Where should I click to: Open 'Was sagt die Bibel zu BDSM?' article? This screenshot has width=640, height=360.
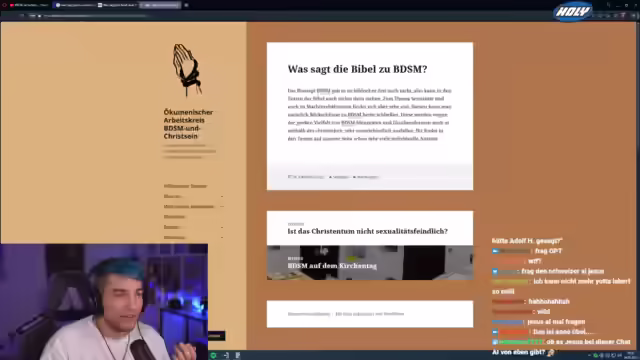click(357, 69)
